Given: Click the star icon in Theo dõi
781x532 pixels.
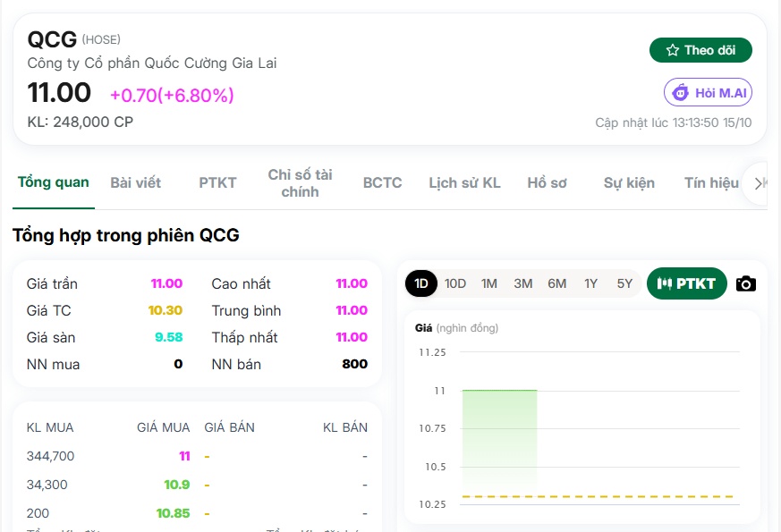Looking at the screenshot, I should tap(673, 50).
